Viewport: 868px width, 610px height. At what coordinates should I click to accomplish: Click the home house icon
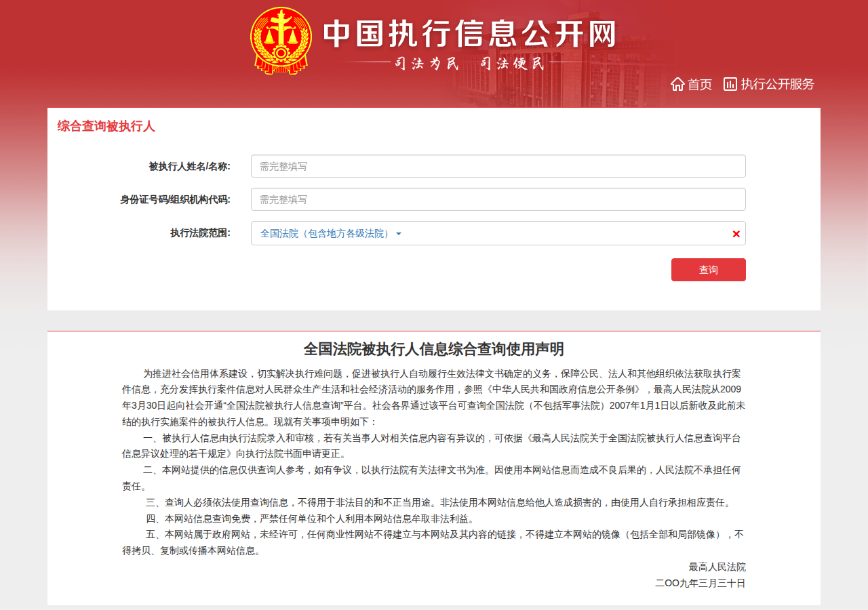[x=677, y=84]
